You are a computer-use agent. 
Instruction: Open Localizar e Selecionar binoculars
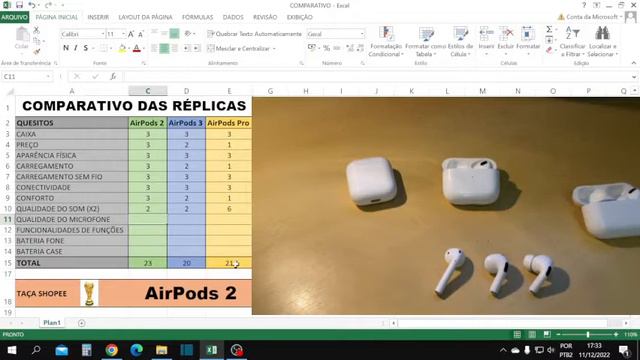602,42
